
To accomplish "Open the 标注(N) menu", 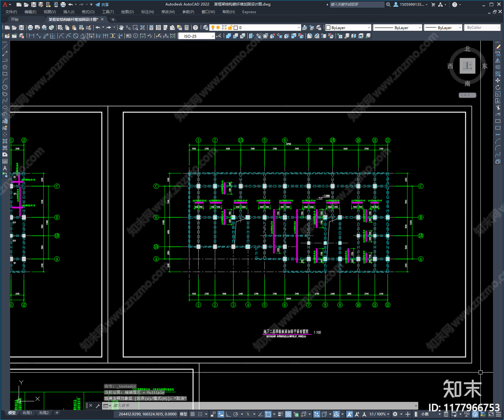I will (147, 12).
